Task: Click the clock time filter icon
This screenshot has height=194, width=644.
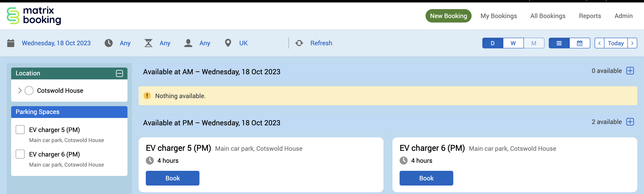Action: click(x=108, y=43)
